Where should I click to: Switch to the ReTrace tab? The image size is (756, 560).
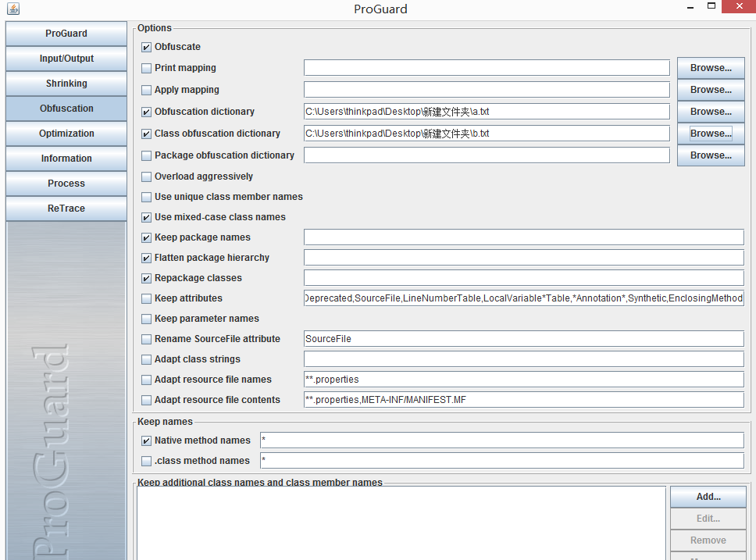[x=66, y=209]
